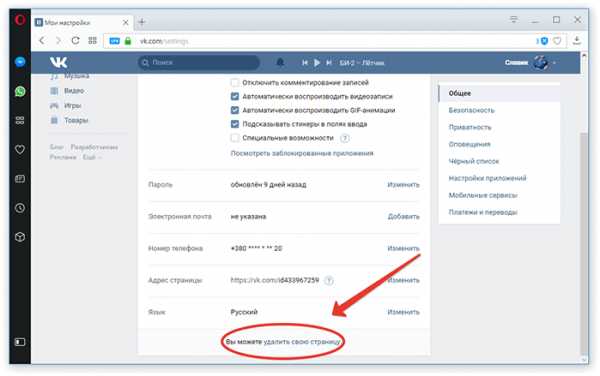Open extensions cube in Opera sidebar
This screenshot has height=376, width=600.
20,237
